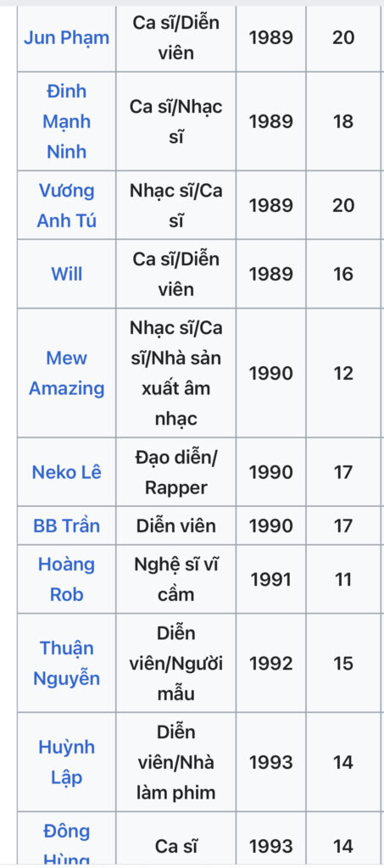Viewport: 384px width, 868px height.
Task: Select the 'Đạo diễn/Rapper' cell
Action: point(176,472)
